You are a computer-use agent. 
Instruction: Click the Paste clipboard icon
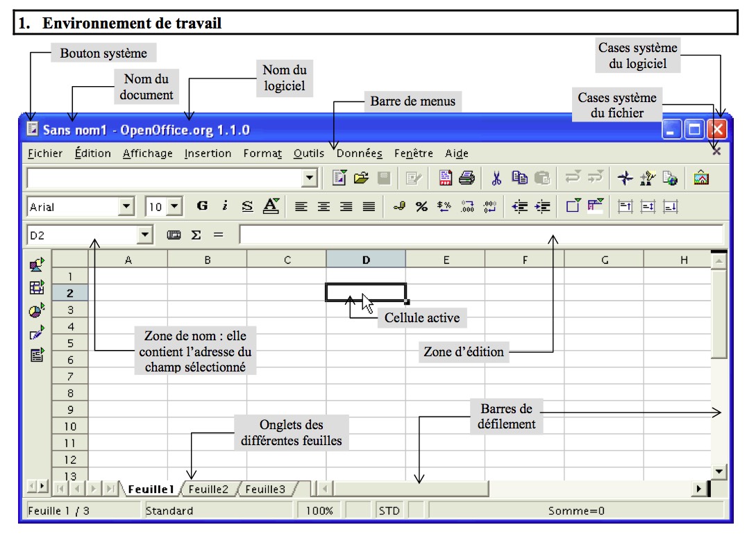pos(542,178)
